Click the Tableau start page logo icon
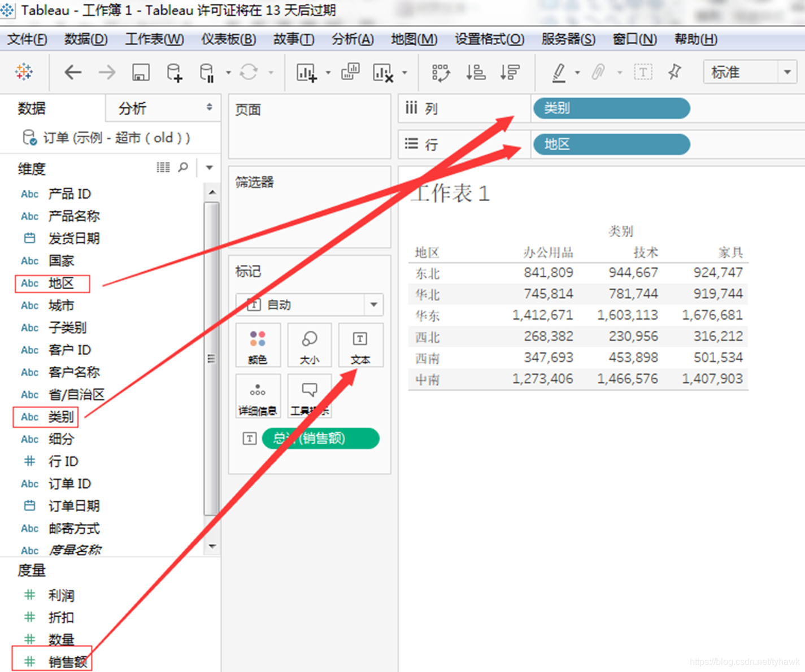The width and height of the screenshot is (805, 672). click(x=24, y=72)
